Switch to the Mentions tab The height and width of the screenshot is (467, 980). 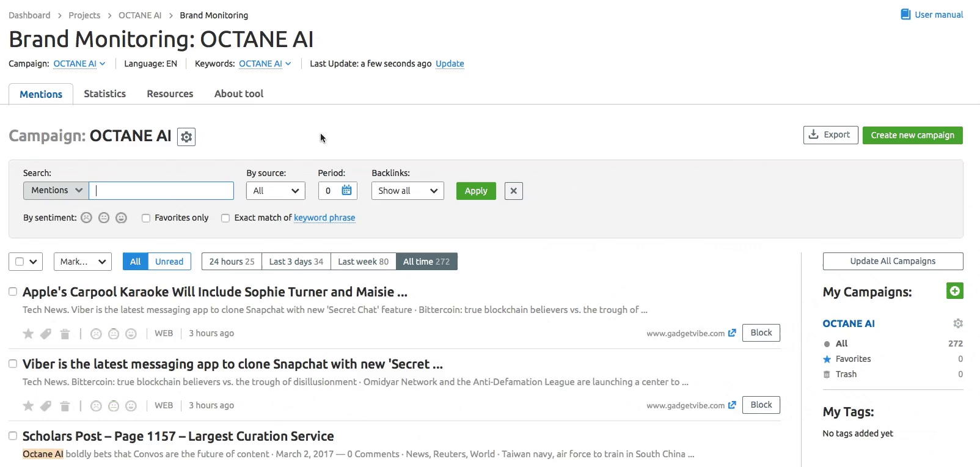(x=41, y=94)
